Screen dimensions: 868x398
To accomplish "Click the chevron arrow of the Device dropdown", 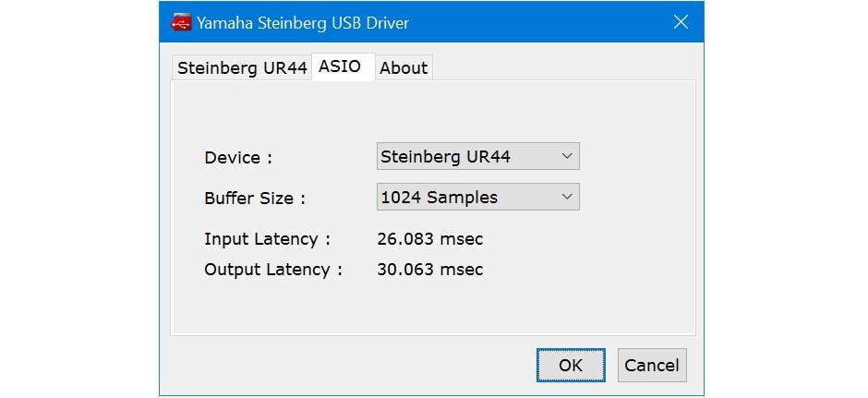I will [567, 156].
